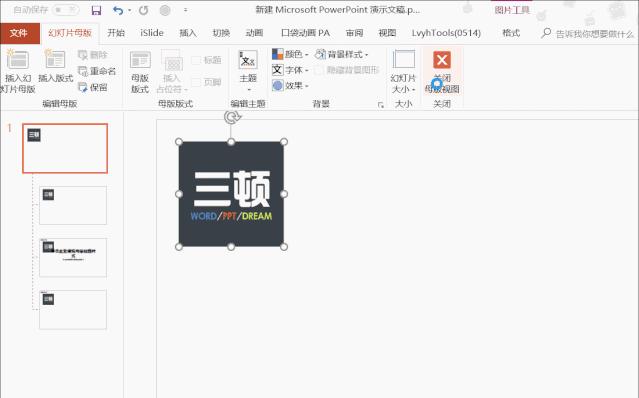Viewport: 639px width, 398px height.
Task: Open the 文件 menu
Action: click(x=19, y=33)
